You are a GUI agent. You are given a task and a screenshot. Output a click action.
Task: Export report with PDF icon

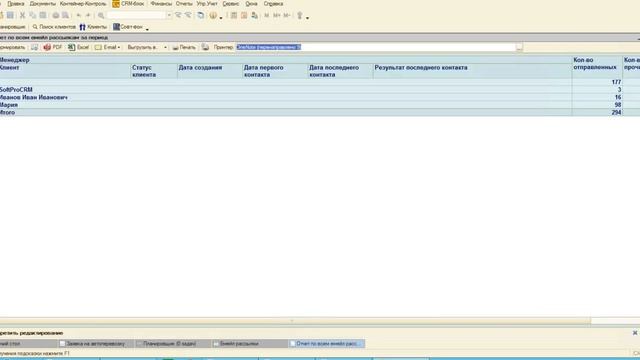47,47
